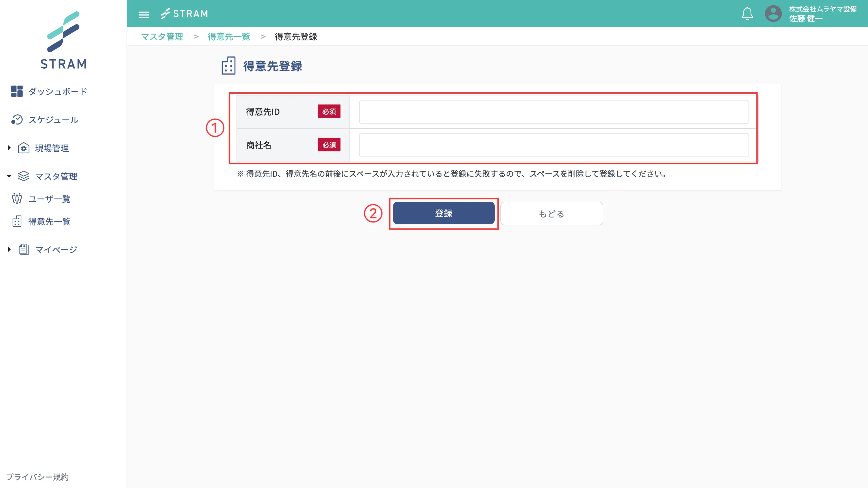Image resolution: width=868 pixels, height=488 pixels.
Task: Select the ダッシュボード icon in the sidebar
Action: [x=17, y=91]
